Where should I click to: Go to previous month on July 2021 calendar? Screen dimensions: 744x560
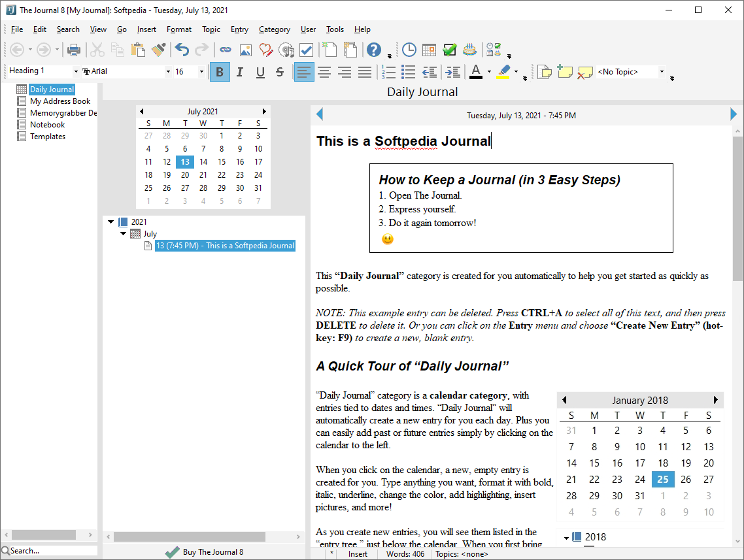pos(141,112)
